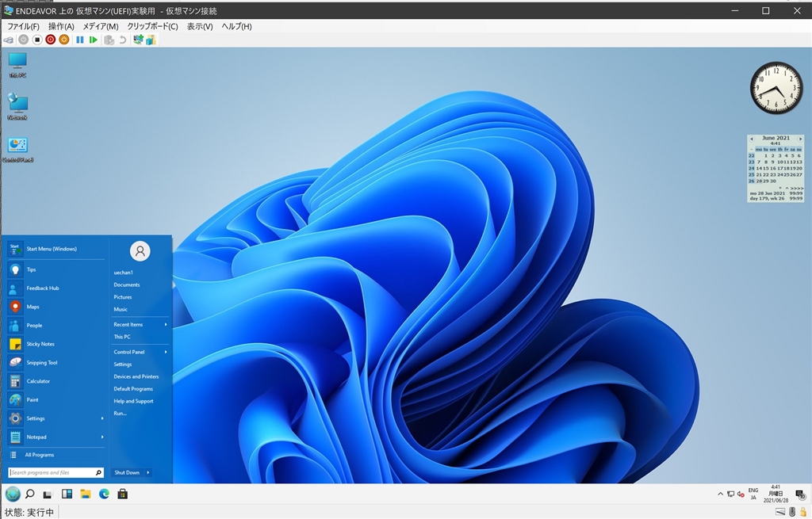This screenshot has height=519, width=812.
Task: Turn off the VM with the stop square icon
Action: click(36, 40)
